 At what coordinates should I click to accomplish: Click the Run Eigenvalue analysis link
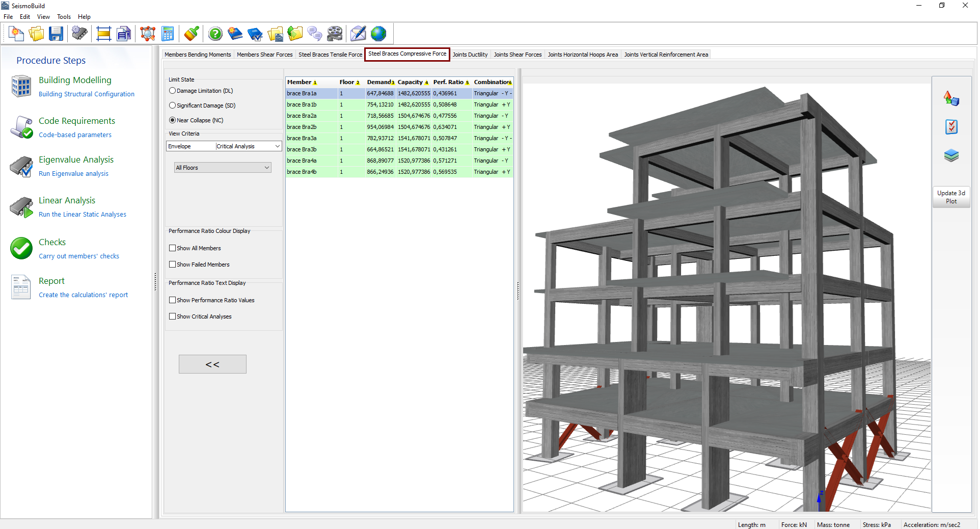pyautogui.click(x=73, y=174)
